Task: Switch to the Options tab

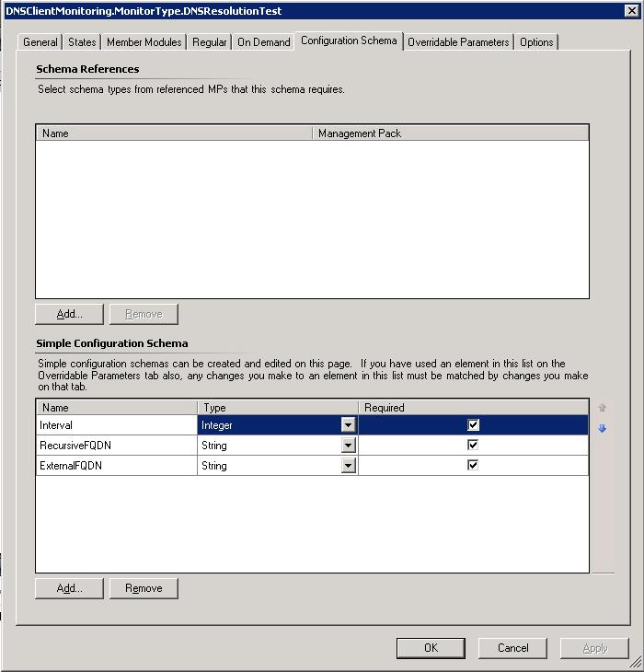Action: point(536,42)
